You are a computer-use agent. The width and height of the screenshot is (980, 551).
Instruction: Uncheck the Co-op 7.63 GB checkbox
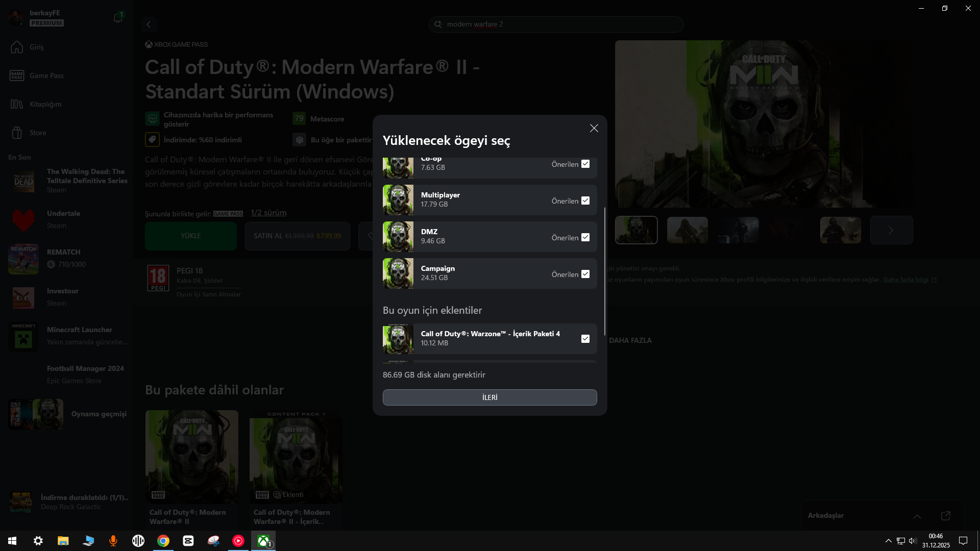pyautogui.click(x=585, y=164)
